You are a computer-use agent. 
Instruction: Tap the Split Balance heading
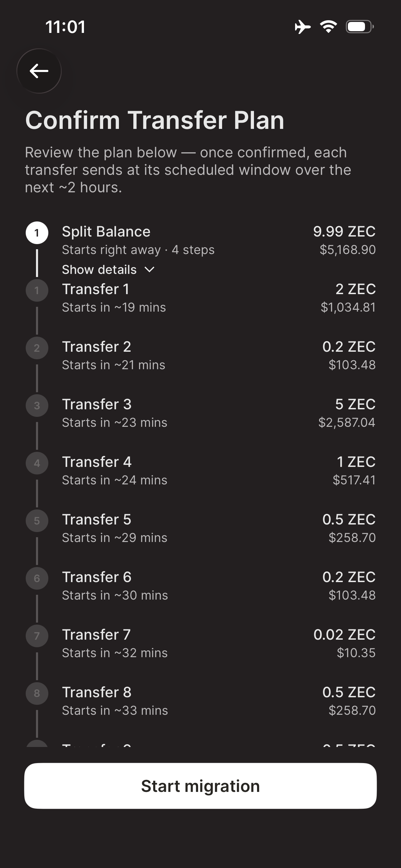tap(106, 231)
